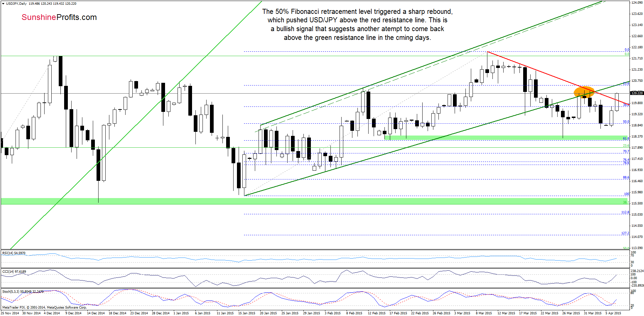644x316 pixels.
Task: Click the 26 Feb 2015 date label
Action: pos(441,313)
